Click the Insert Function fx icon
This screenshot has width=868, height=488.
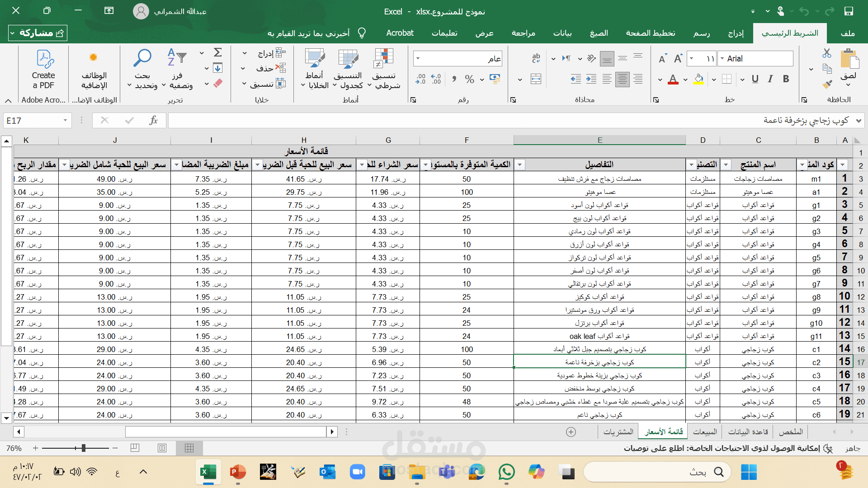pos(153,120)
